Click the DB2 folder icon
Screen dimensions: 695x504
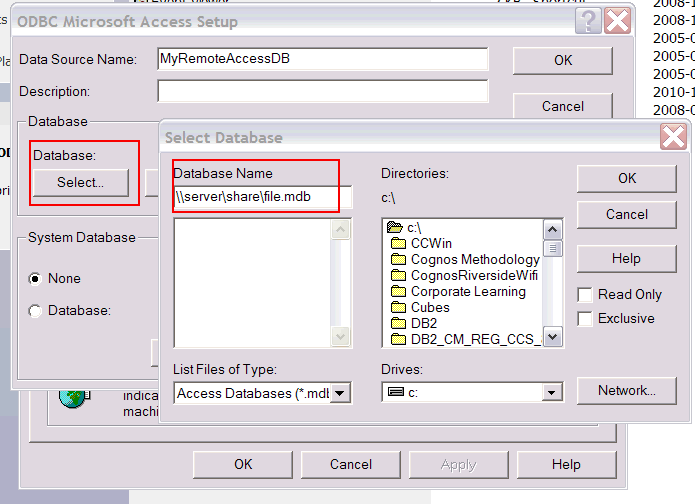point(398,323)
